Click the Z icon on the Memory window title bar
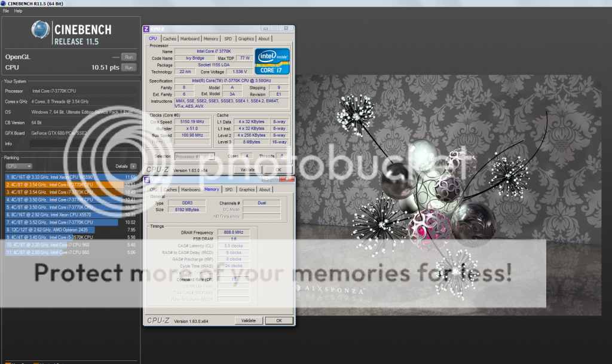612x364 pixels. (x=148, y=179)
